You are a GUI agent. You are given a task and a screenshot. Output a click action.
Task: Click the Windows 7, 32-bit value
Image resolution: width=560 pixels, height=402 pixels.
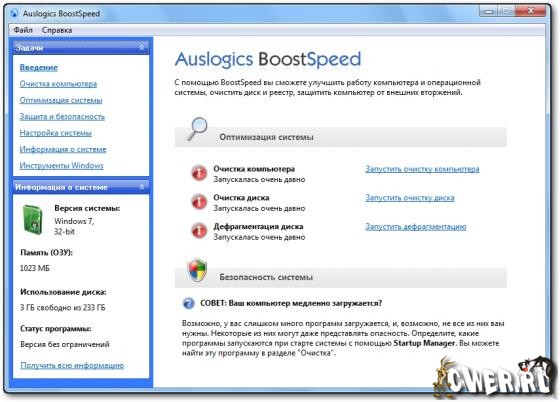pyautogui.click(x=74, y=226)
